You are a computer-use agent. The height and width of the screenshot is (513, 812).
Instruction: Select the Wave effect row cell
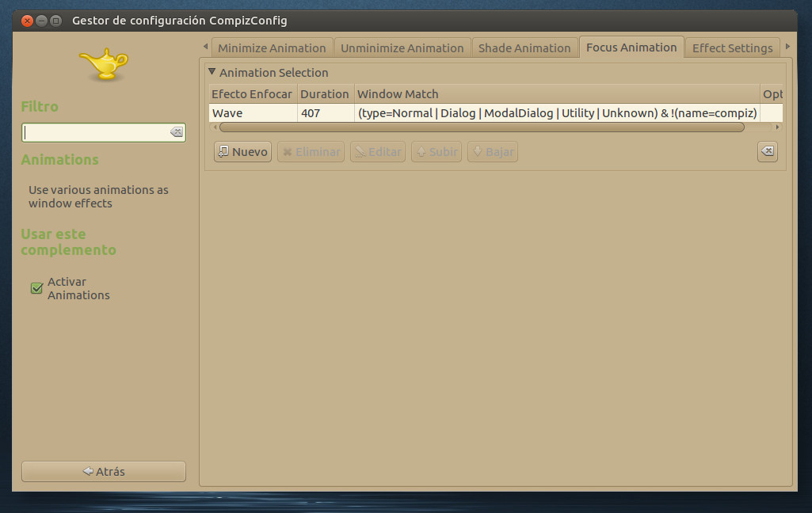coord(254,113)
